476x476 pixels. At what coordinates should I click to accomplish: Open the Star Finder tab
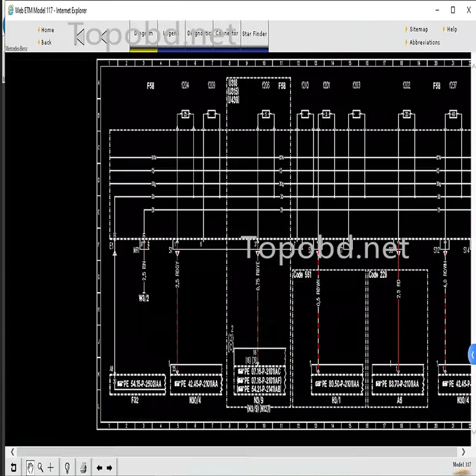pos(255,34)
